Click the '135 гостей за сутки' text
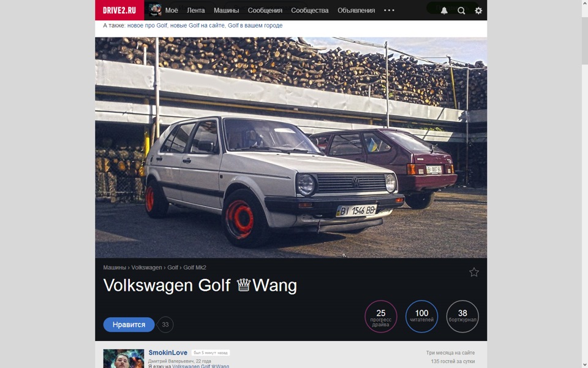The image size is (588, 368). pos(453,361)
